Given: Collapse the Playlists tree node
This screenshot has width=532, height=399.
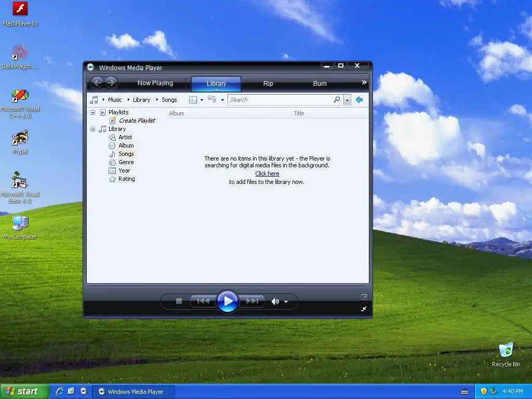Looking at the screenshot, I should (x=92, y=112).
